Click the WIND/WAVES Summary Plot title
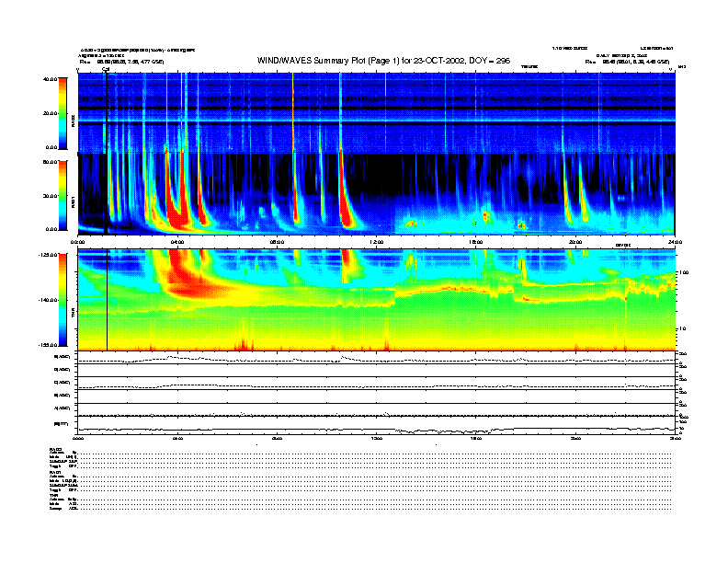The height and width of the screenshot is (563, 728). pos(383,61)
